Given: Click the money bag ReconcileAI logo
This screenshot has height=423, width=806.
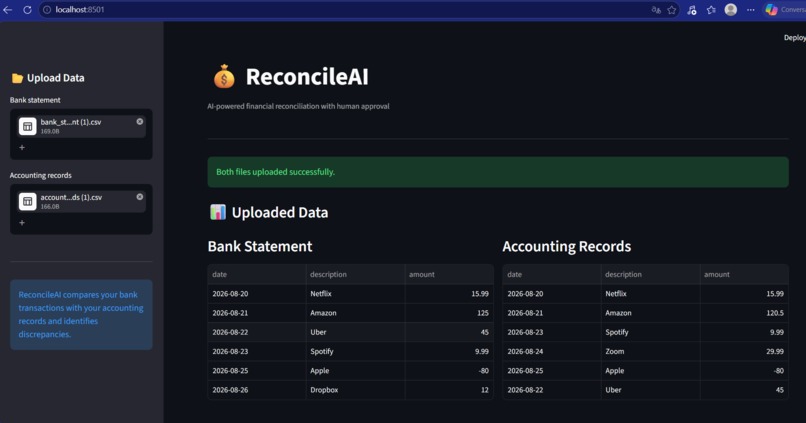Looking at the screenshot, I should click(x=224, y=77).
